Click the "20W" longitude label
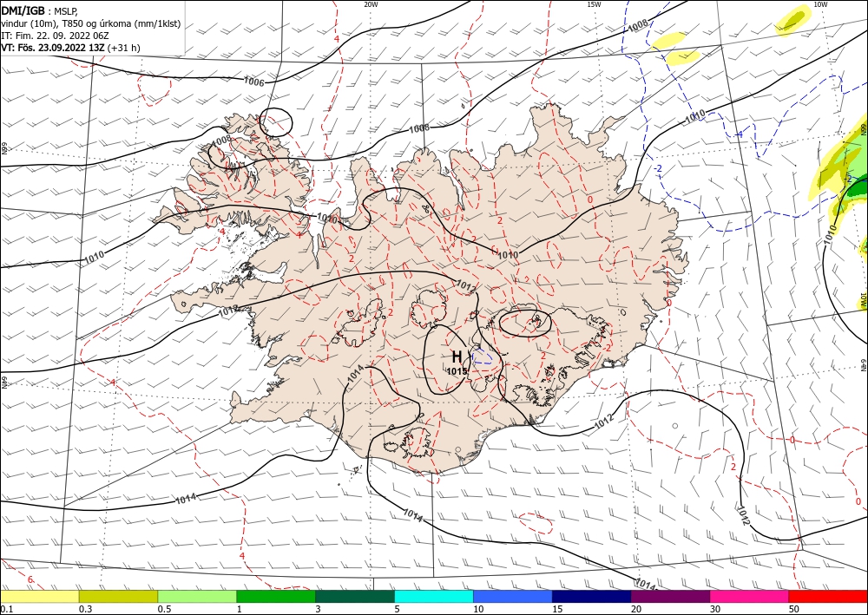 coord(371,4)
